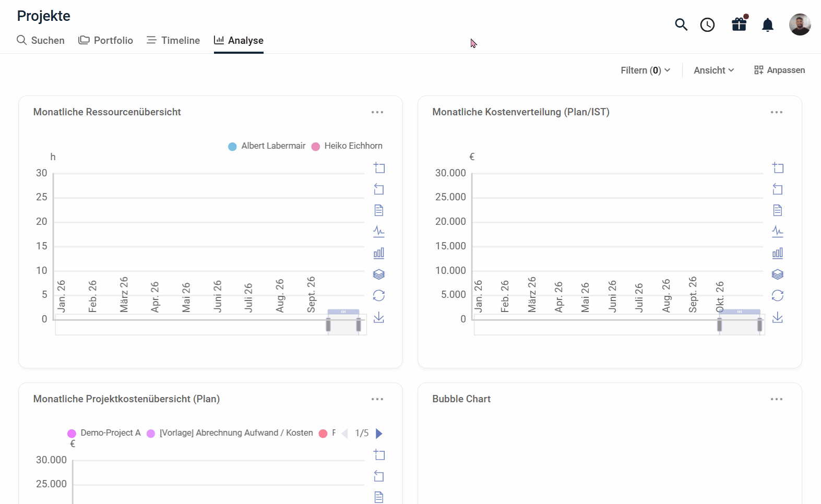Download Kostenverteilung chart as image

click(778, 317)
